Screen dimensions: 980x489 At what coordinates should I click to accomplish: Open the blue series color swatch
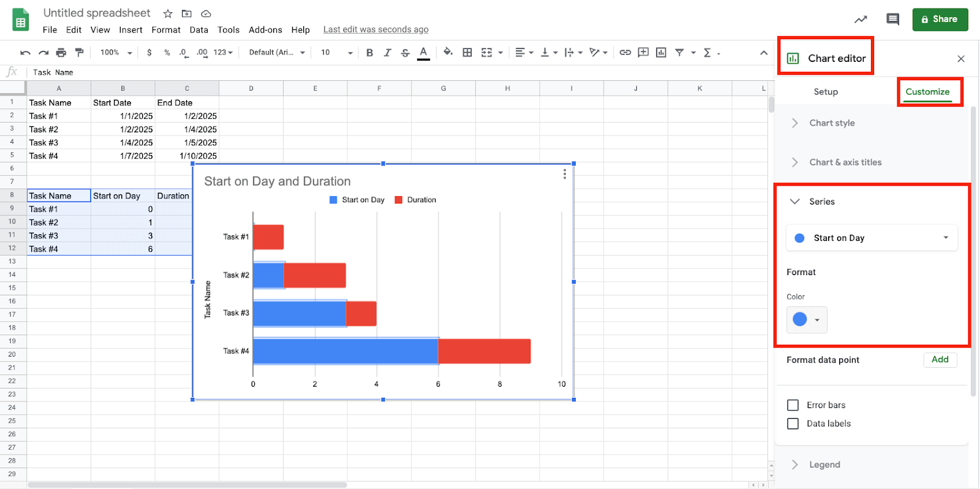coord(806,319)
